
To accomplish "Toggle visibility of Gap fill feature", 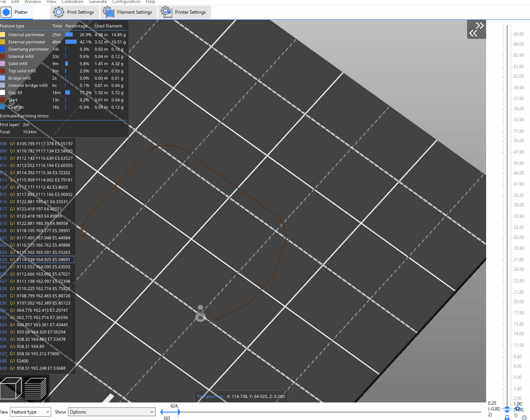I will coord(4,92).
